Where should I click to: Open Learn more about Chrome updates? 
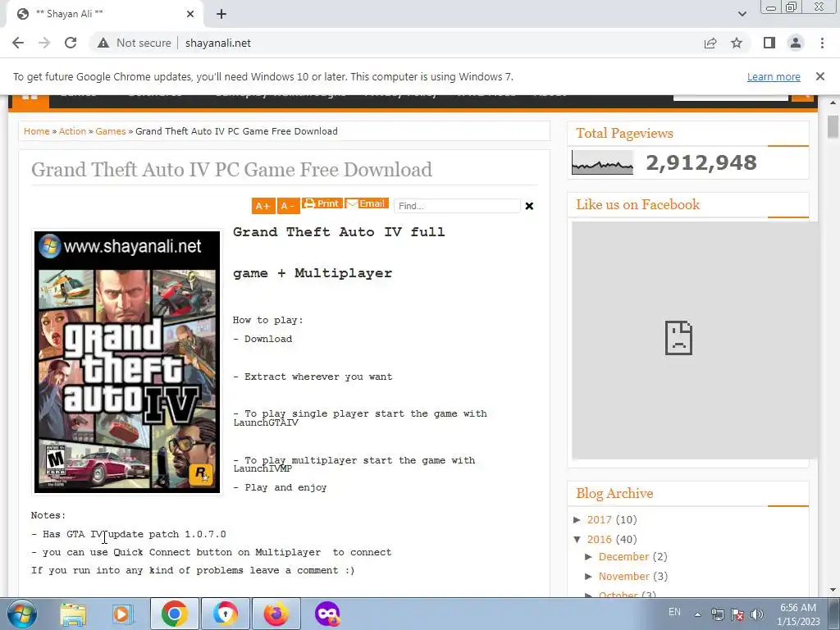774,76
